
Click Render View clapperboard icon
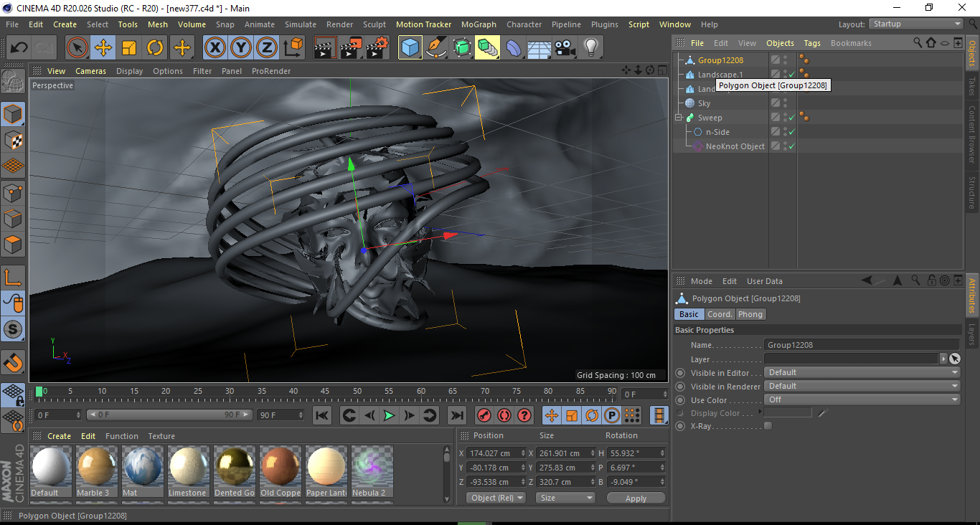coord(326,48)
